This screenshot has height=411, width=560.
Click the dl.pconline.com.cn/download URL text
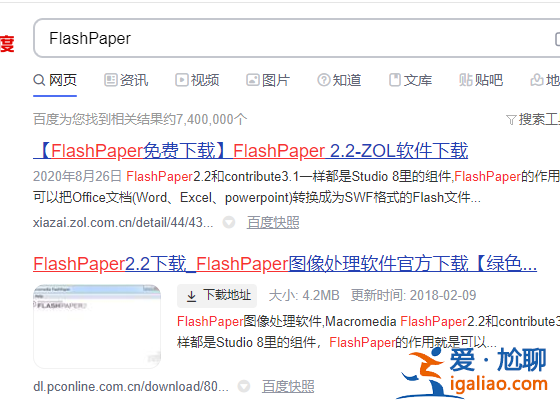click(131, 386)
